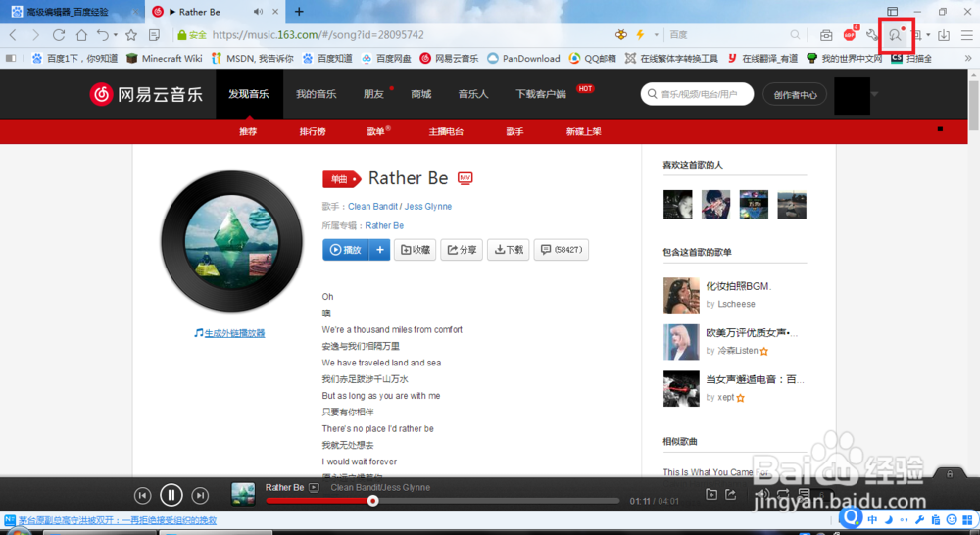Viewport: 980px width, 535px height.
Task: Click first listener avatar under 喜欢这首歌的人
Action: 678,205
